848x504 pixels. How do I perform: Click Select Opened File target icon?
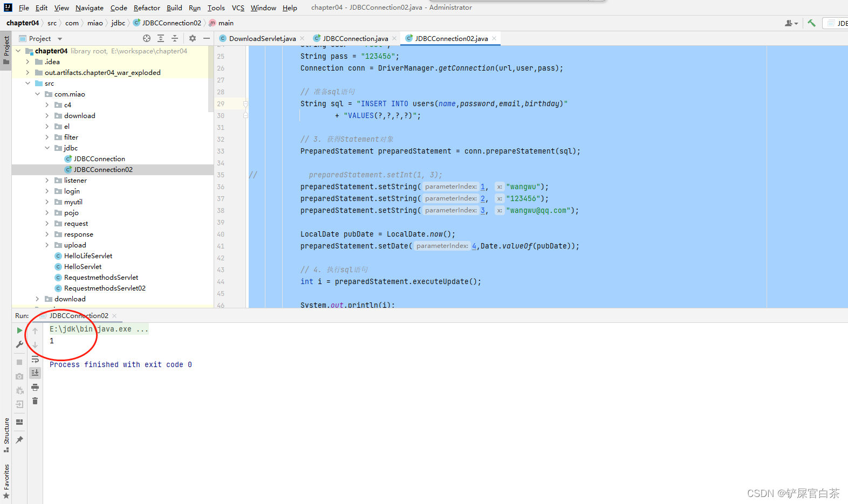tap(147, 38)
